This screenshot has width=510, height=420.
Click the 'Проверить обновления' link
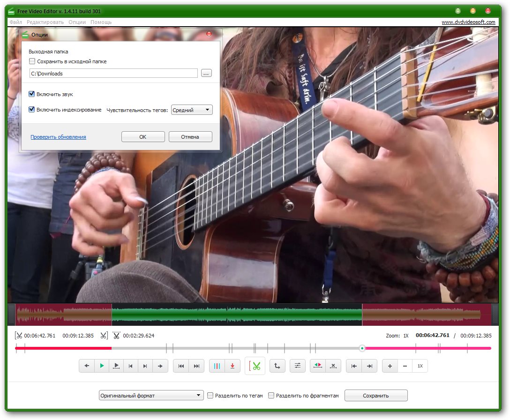click(x=58, y=137)
